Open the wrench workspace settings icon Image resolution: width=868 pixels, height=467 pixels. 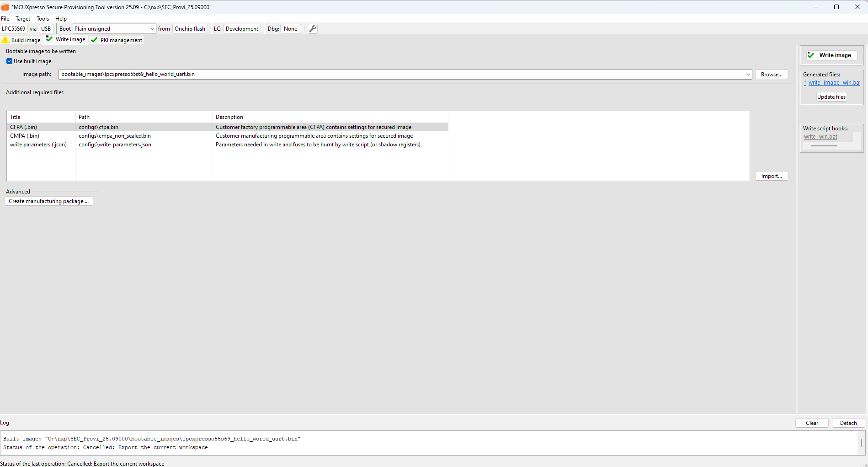point(313,29)
